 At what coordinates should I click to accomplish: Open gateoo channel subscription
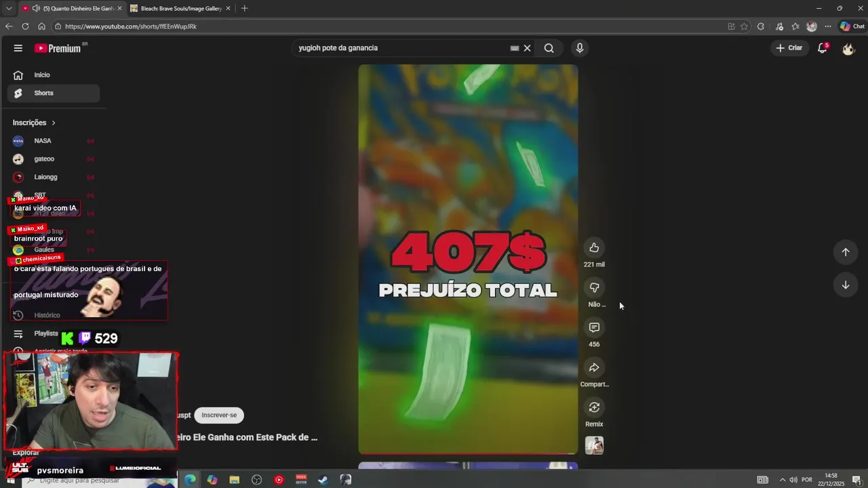[53, 159]
